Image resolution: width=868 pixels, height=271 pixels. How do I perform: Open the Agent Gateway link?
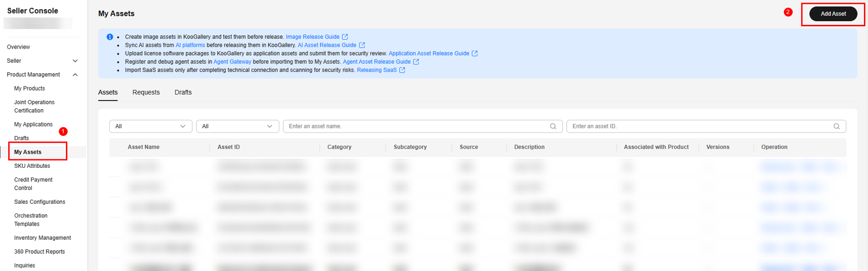[232, 62]
